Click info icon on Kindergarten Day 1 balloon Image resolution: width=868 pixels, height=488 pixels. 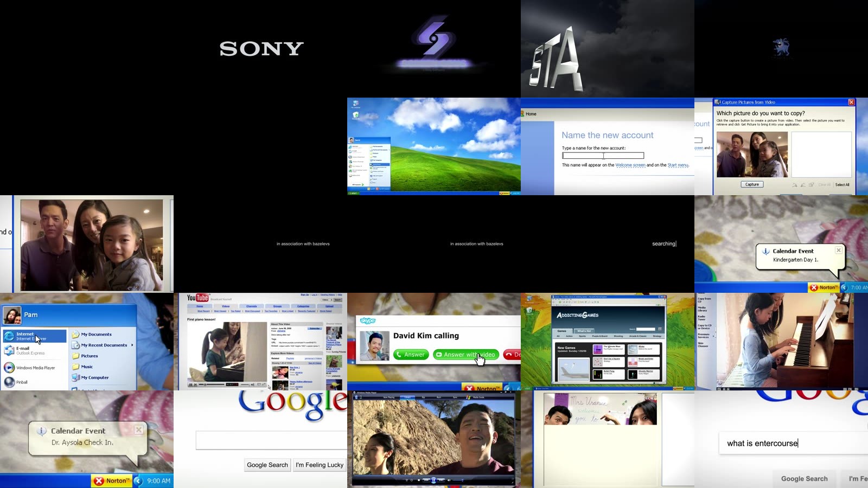point(766,251)
